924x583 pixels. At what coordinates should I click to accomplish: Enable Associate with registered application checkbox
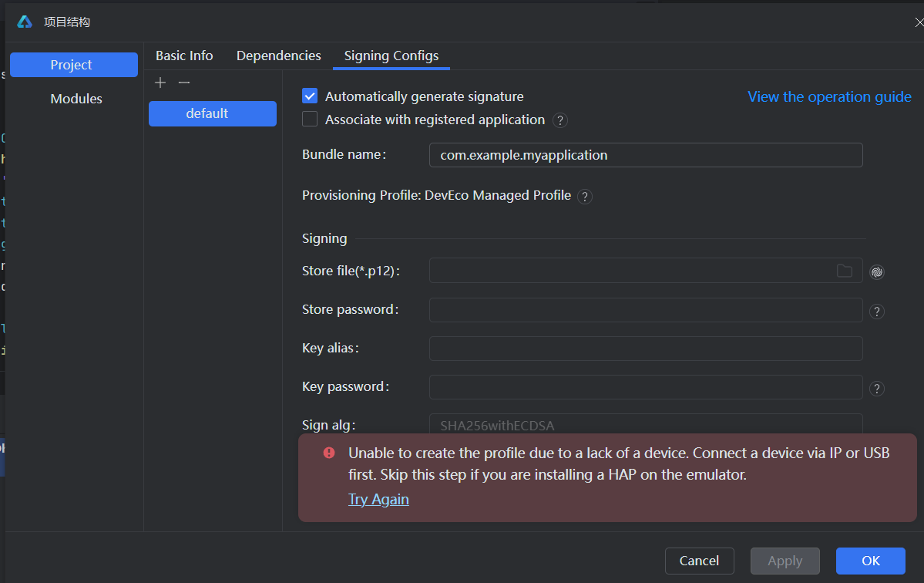click(x=310, y=120)
